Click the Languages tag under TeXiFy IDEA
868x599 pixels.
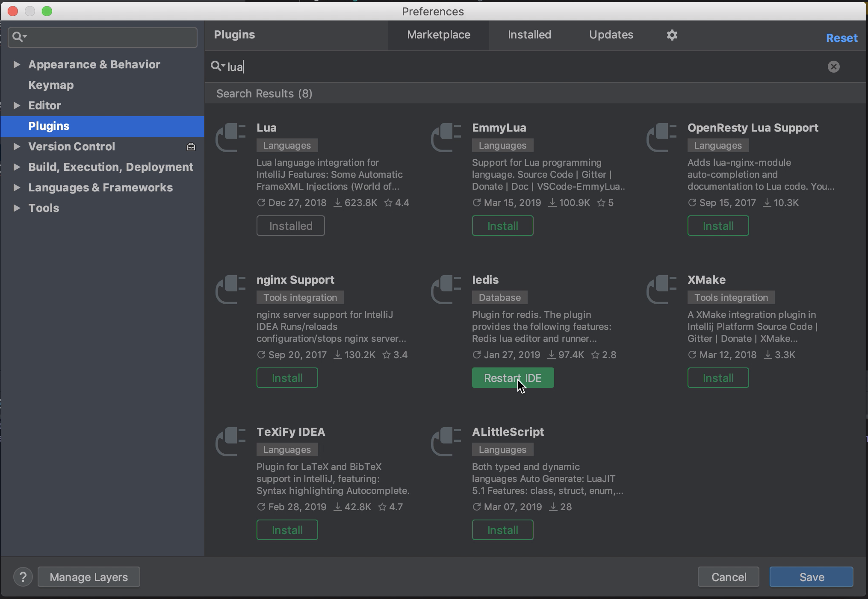tap(287, 449)
